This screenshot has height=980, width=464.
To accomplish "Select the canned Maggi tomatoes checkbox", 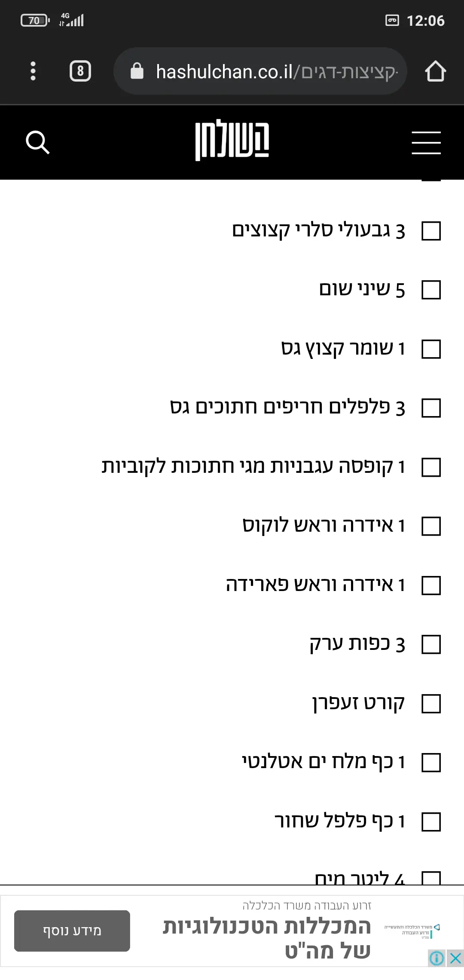I will (431, 467).
